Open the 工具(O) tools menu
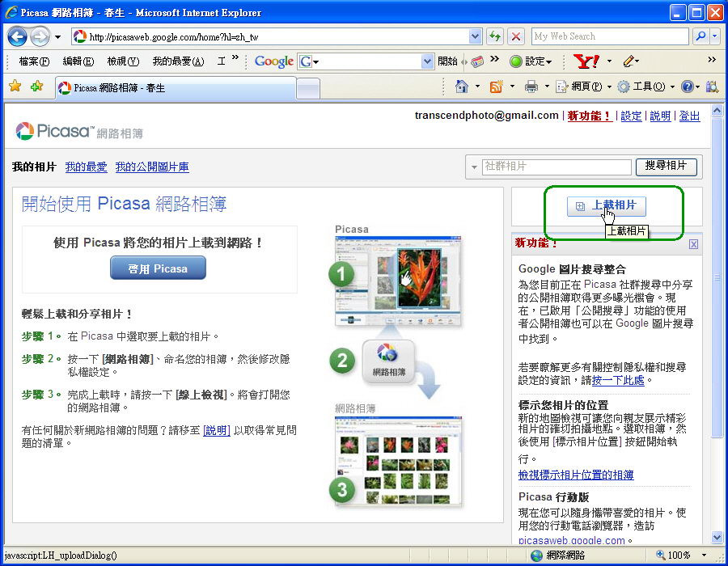Viewport: 728px width, 566px height. (x=645, y=87)
